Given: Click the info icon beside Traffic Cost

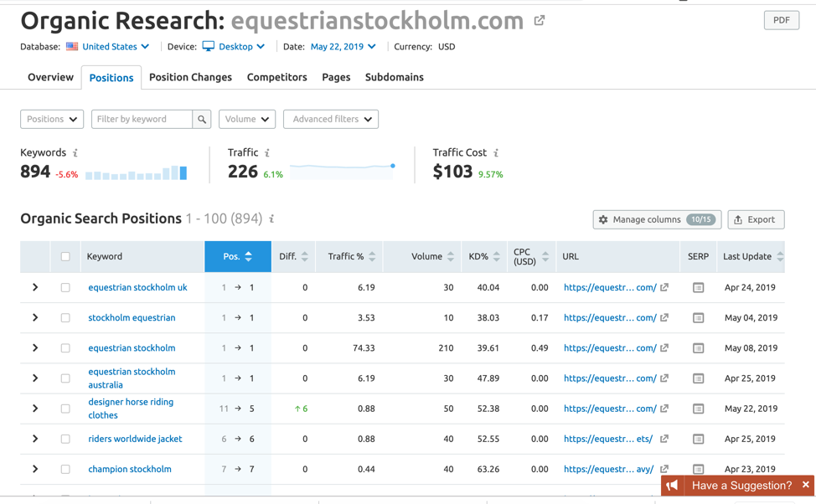Looking at the screenshot, I should [x=496, y=153].
